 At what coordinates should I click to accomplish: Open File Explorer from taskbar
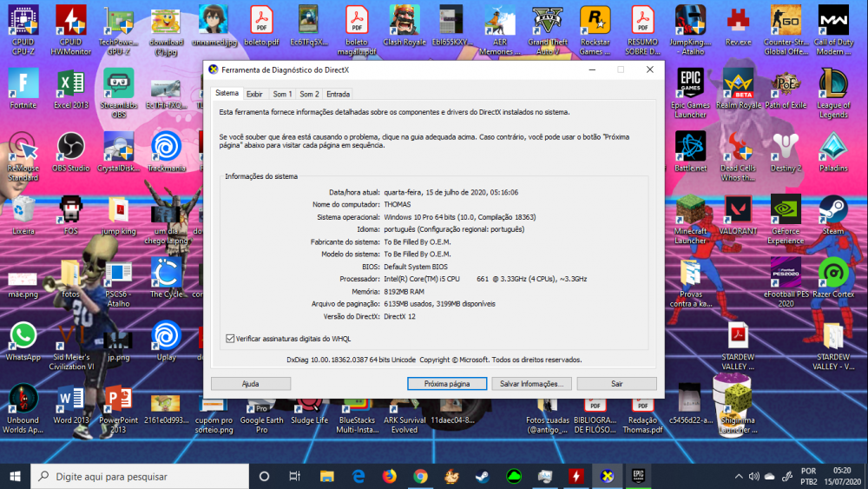[x=326, y=476]
